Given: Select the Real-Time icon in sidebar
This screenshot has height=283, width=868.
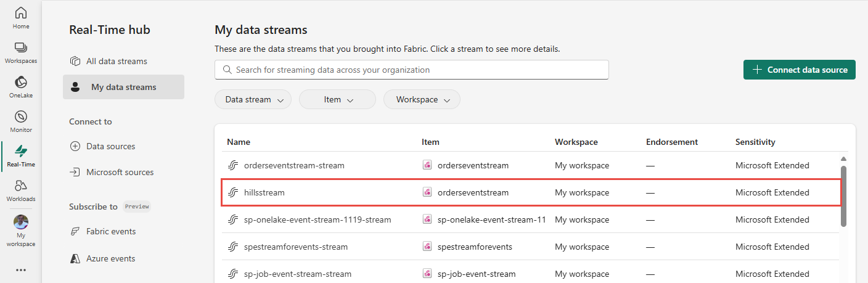Looking at the screenshot, I should [x=20, y=155].
